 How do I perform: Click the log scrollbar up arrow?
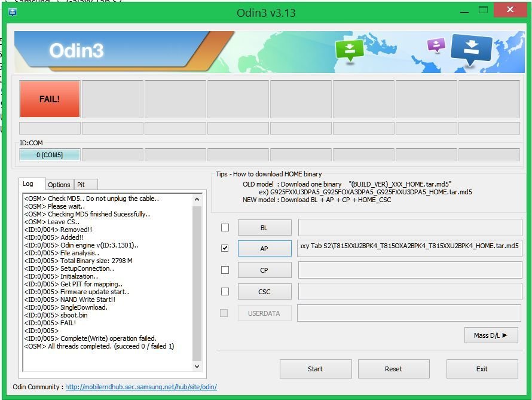pyautogui.click(x=197, y=200)
